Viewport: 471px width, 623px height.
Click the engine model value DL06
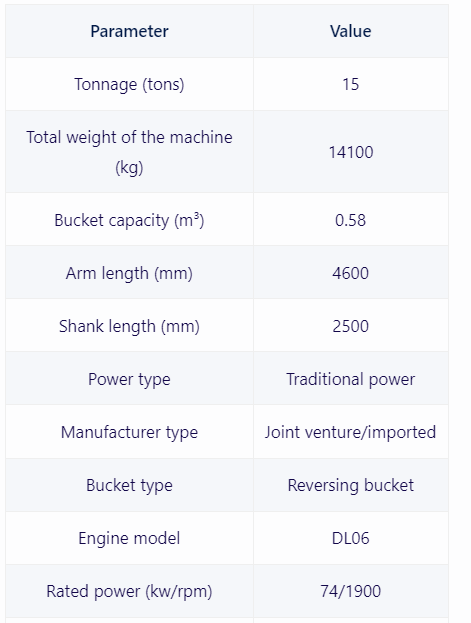point(351,538)
